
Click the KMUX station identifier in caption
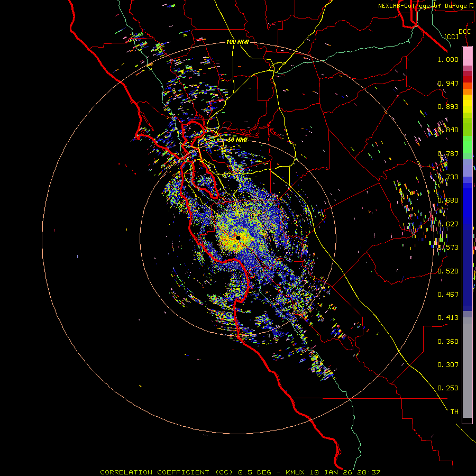295,472
